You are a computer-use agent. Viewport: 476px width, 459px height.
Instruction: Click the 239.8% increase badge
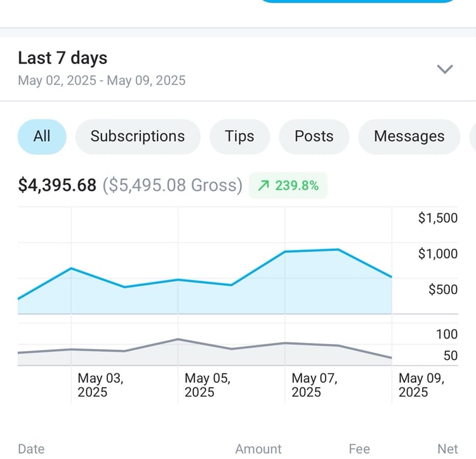(288, 185)
